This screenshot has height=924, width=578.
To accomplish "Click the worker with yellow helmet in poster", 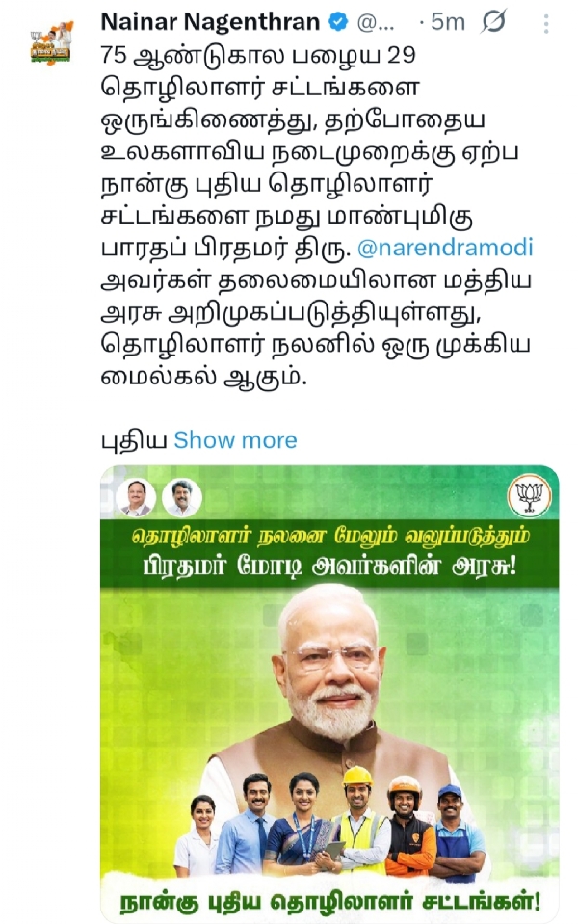I will (x=359, y=819).
